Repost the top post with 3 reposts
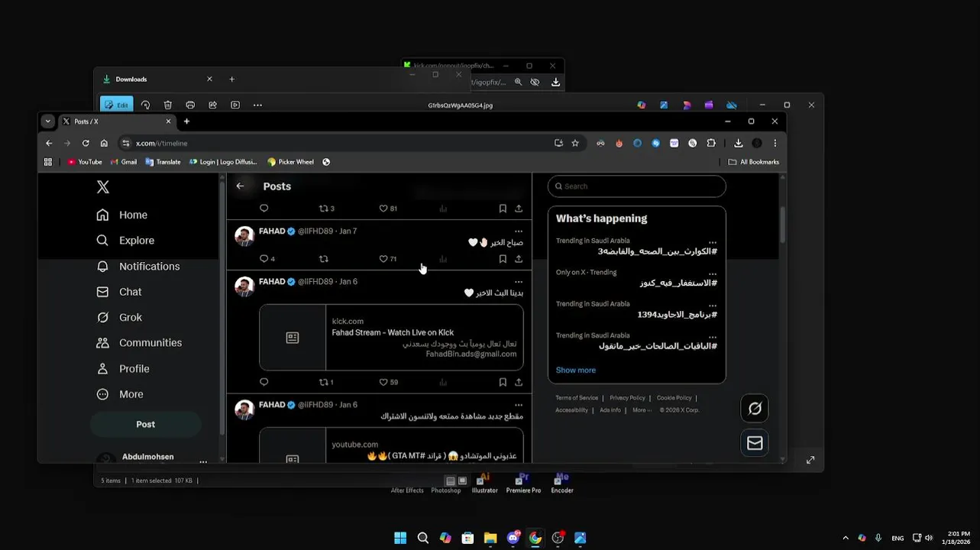Screen dimensions: 980x550 click(326, 209)
